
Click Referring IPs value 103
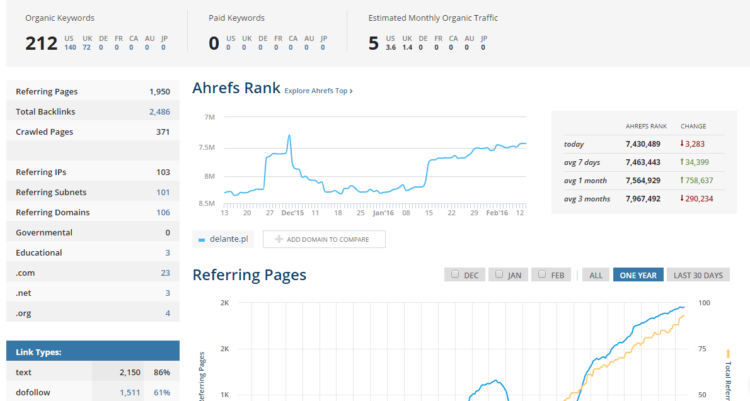point(163,172)
